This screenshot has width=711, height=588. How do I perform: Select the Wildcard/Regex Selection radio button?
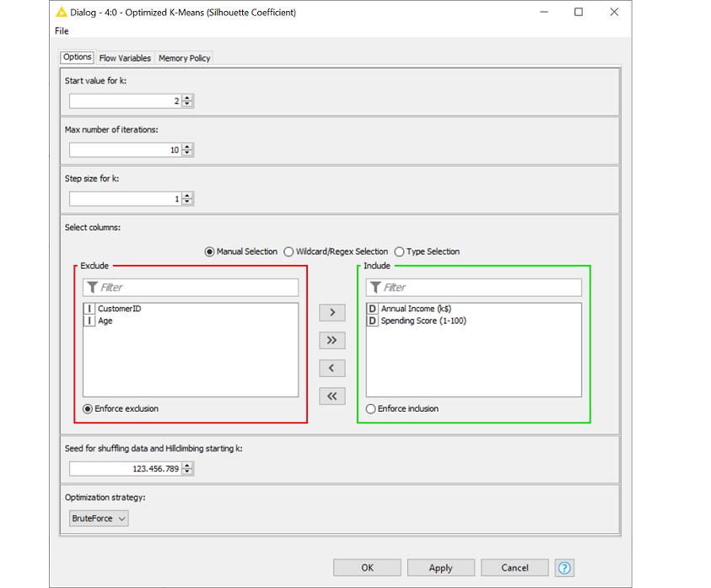[288, 251]
